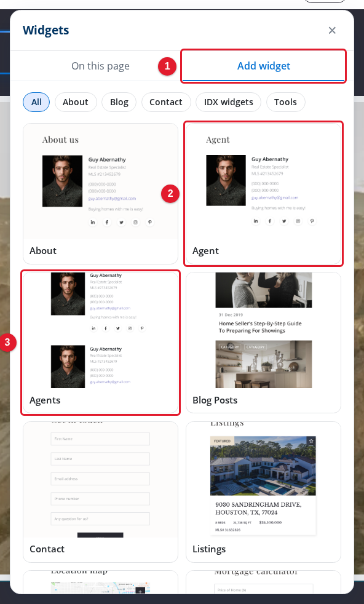This screenshot has height=604, width=364.
Task: Add the About widget card
Action: click(100, 194)
